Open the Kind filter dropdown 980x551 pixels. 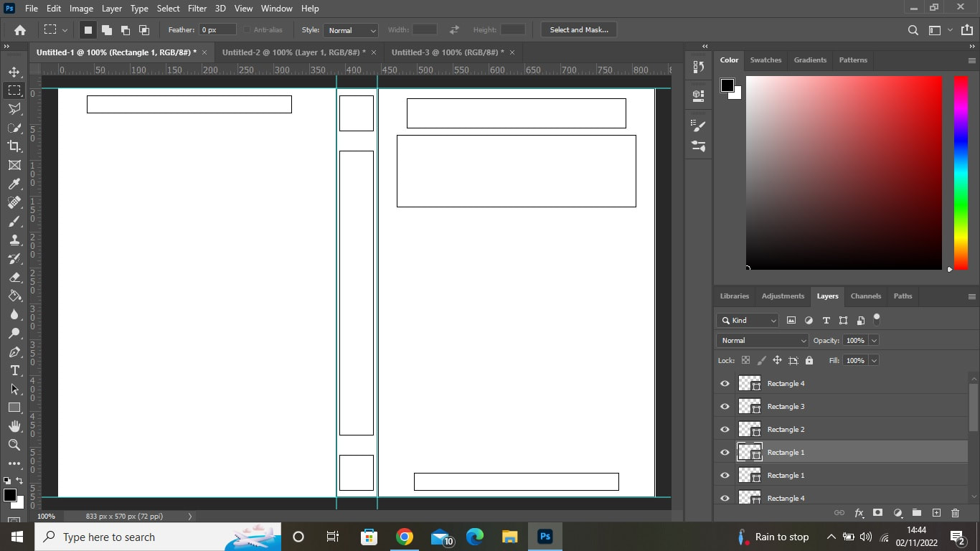(x=748, y=320)
